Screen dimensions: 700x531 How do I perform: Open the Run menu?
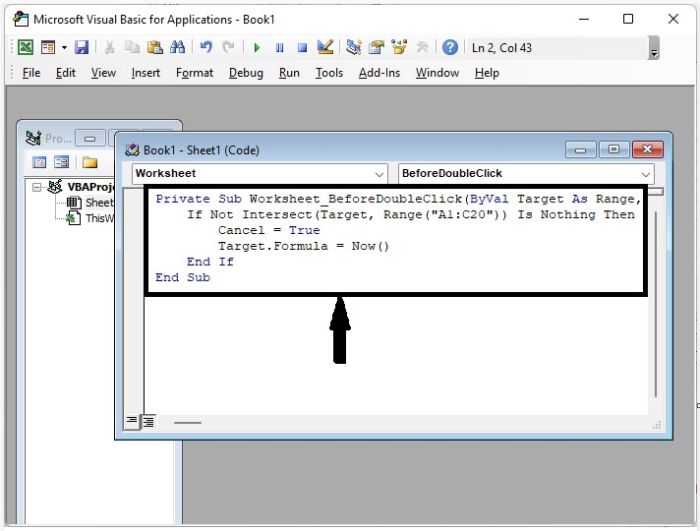[289, 73]
